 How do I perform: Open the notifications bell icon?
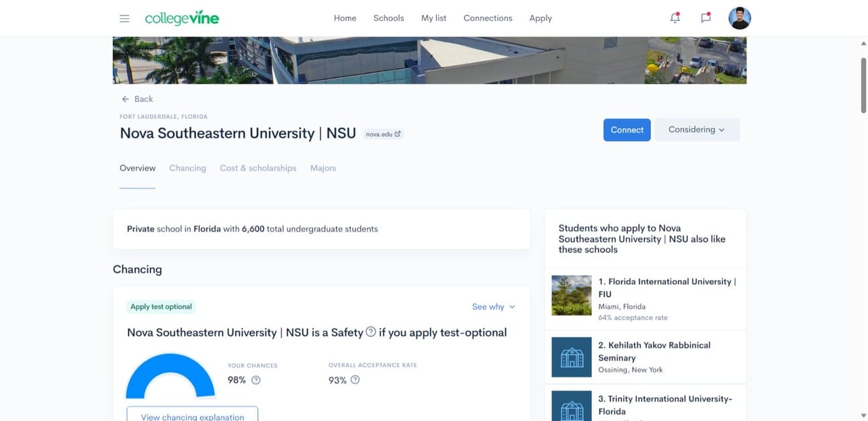(x=675, y=18)
